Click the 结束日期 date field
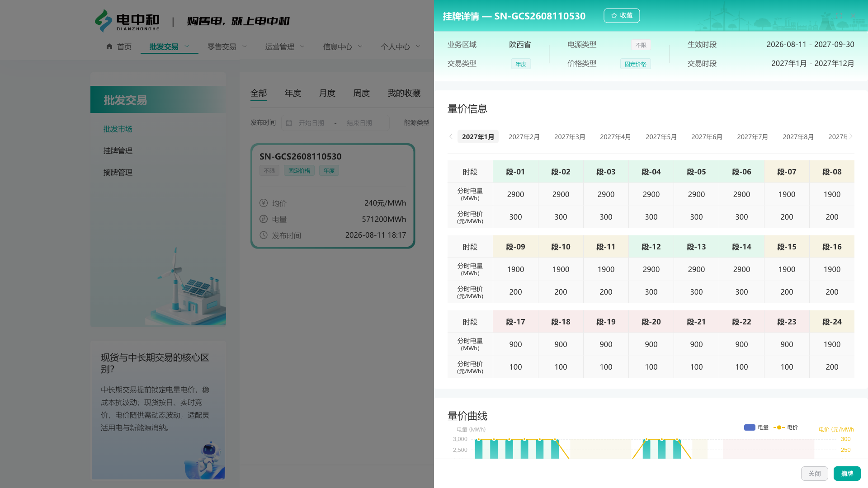868x488 pixels. tap(359, 123)
